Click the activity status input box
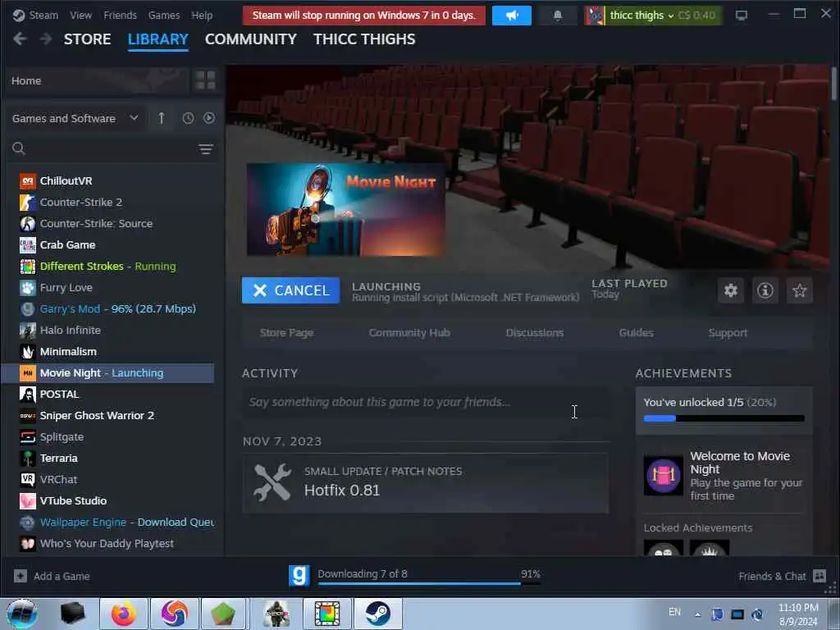The width and height of the screenshot is (840, 630). coord(426,402)
